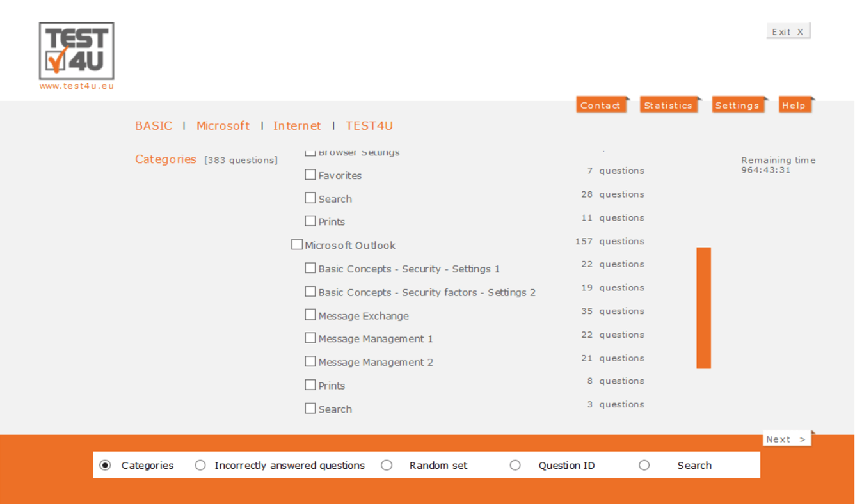The width and height of the screenshot is (855, 504).
Task: Click the 19 questions count text
Action: tap(613, 288)
